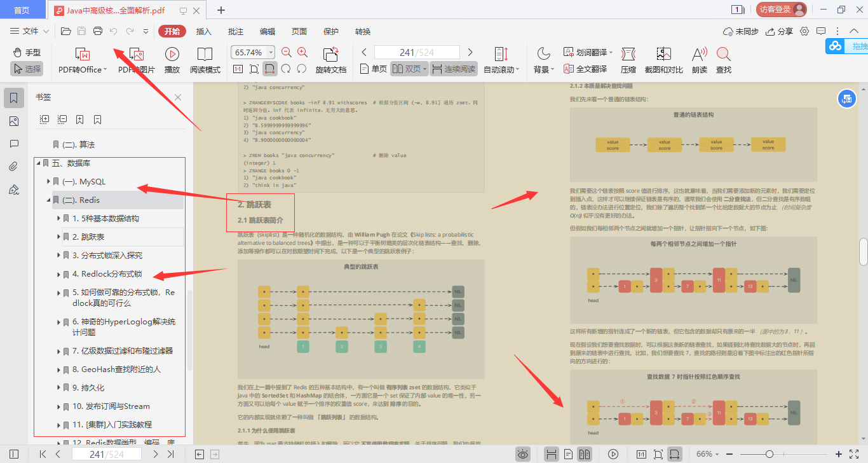Open the comments panel in left sidebar
868x463 pixels.
pyautogui.click(x=14, y=144)
